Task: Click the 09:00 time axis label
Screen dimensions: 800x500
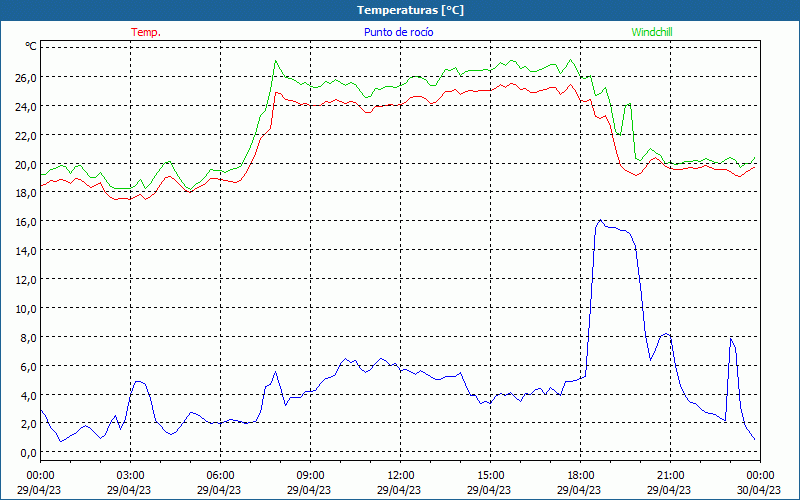Action: 310,476
